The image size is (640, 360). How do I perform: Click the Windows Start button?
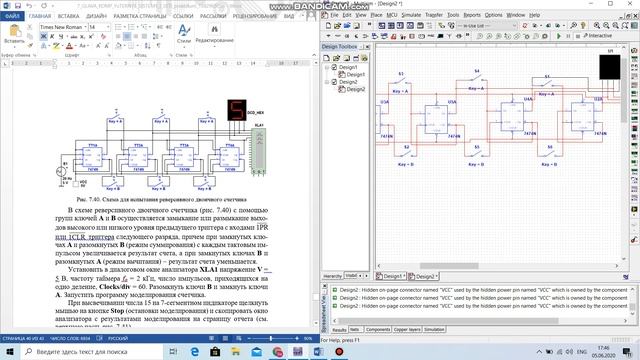tap(10, 351)
